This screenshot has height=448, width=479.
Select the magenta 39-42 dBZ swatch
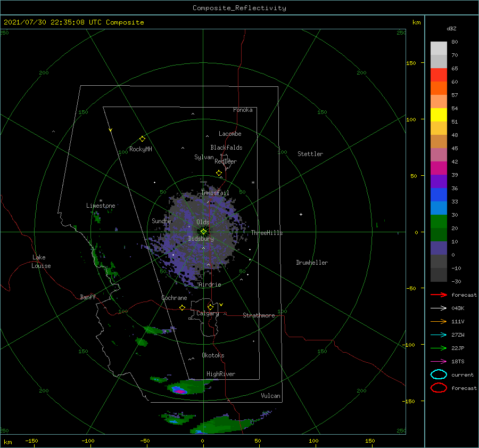[439, 168]
